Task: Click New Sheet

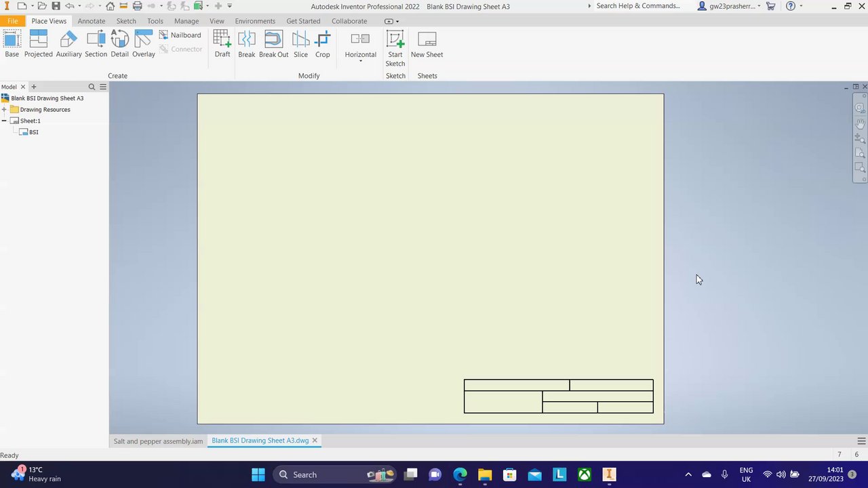Action: point(427,44)
